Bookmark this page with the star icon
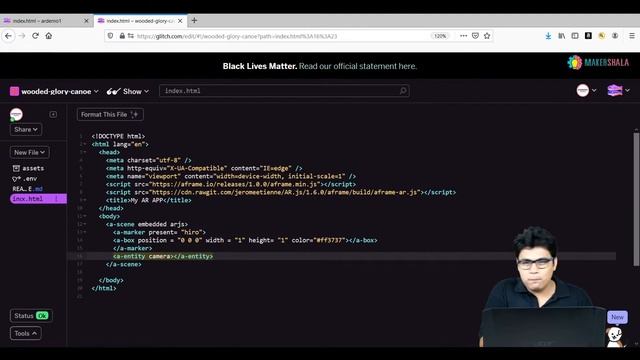The width and height of the screenshot is (640, 360). (x=487, y=36)
